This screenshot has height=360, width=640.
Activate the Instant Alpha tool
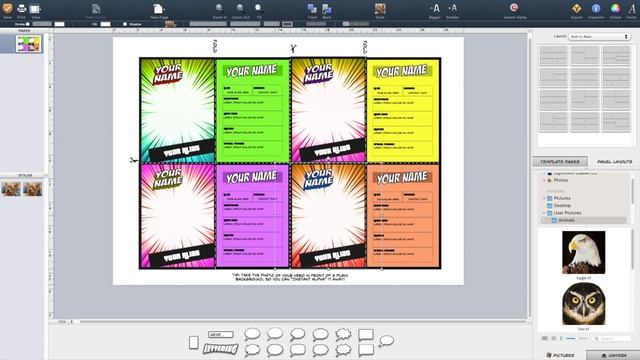(514, 8)
